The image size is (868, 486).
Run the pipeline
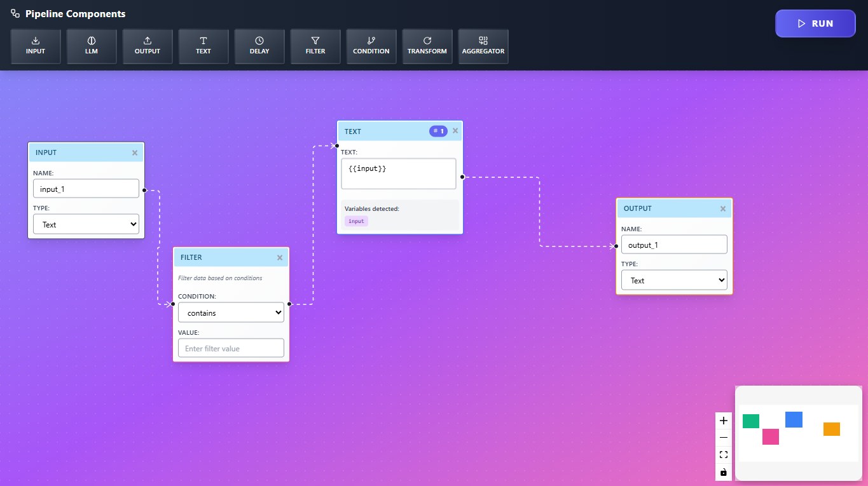click(x=815, y=24)
